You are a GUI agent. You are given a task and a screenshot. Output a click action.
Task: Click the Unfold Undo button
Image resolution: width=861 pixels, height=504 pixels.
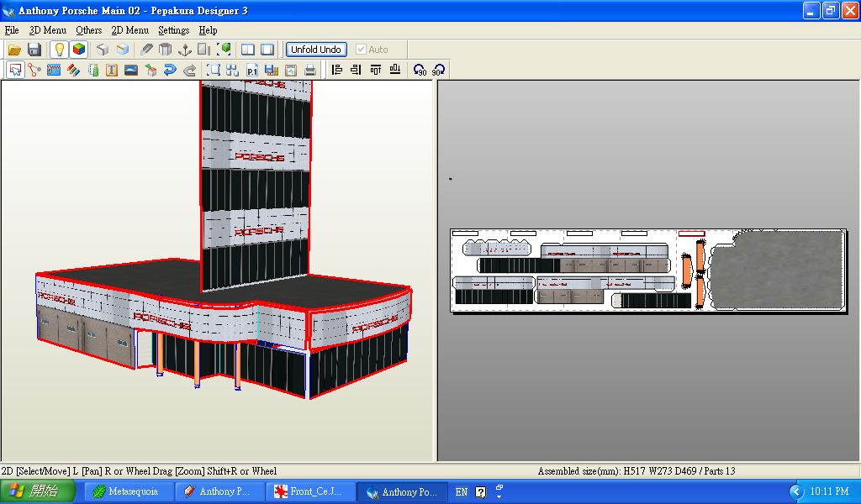316,50
